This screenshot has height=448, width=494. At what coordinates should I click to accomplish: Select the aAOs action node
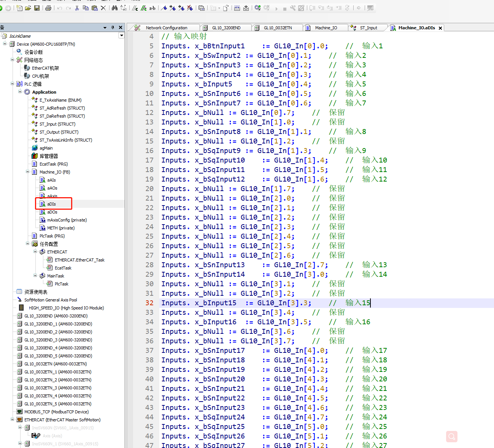[x=52, y=188]
